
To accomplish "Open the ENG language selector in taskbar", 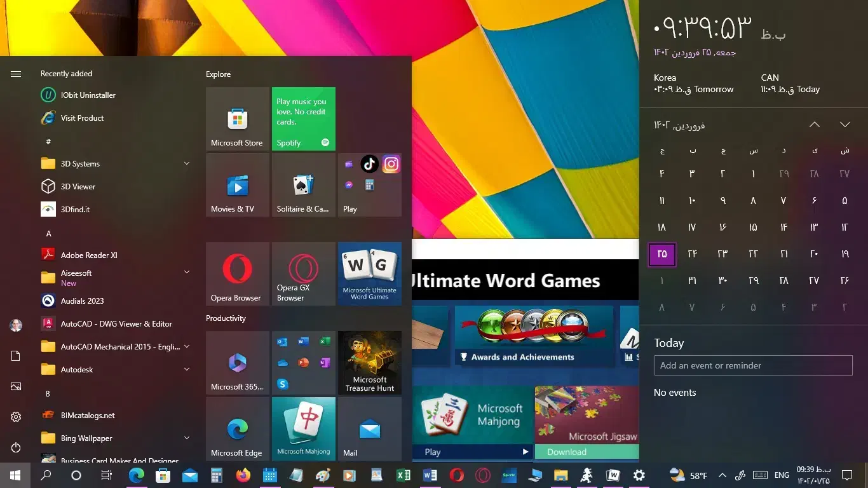I will pos(781,475).
